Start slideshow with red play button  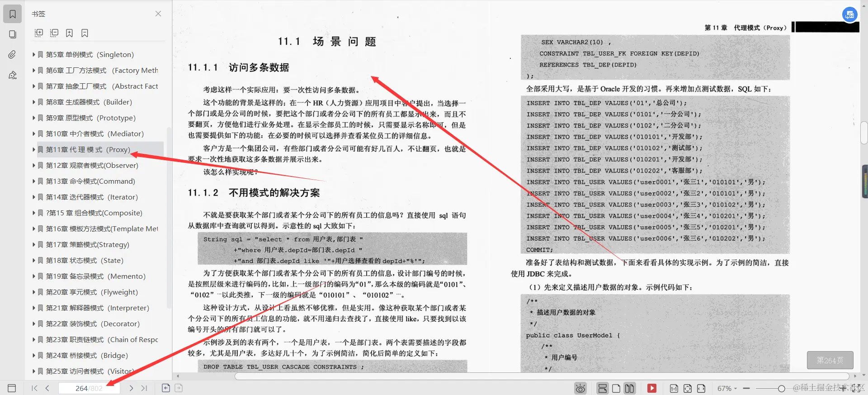(652, 388)
